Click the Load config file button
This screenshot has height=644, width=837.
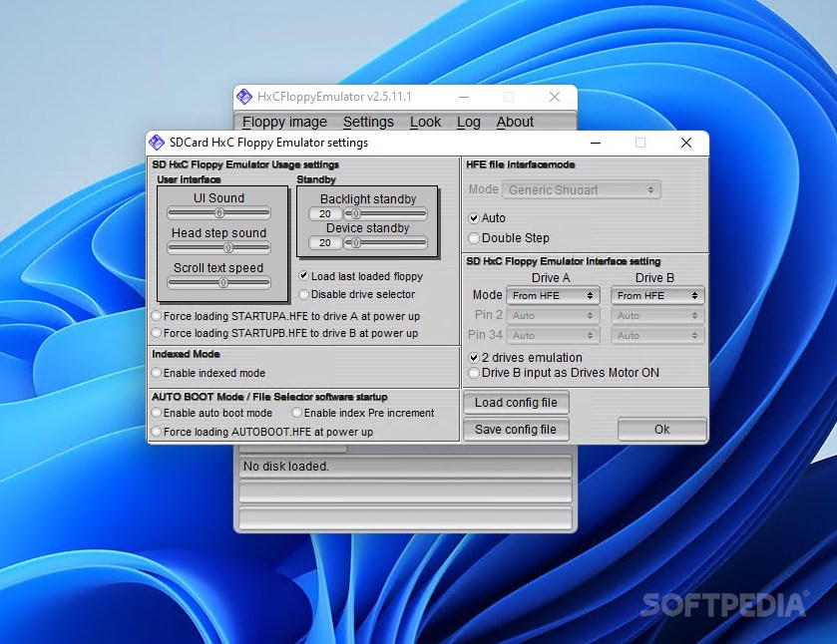[x=516, y=403]
